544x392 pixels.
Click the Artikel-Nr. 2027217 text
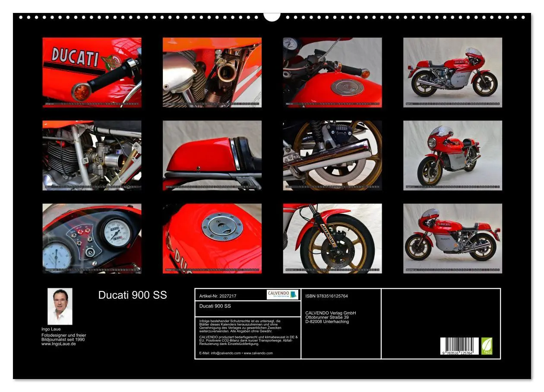(x=218, y=296)
